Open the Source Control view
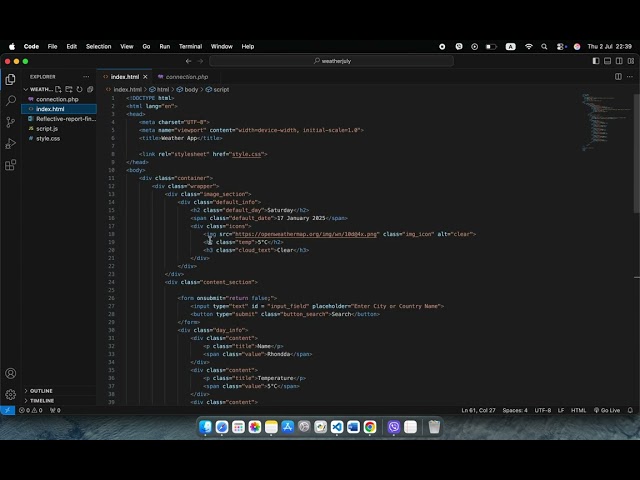This screenshot has width=640, height=480. 11,122
